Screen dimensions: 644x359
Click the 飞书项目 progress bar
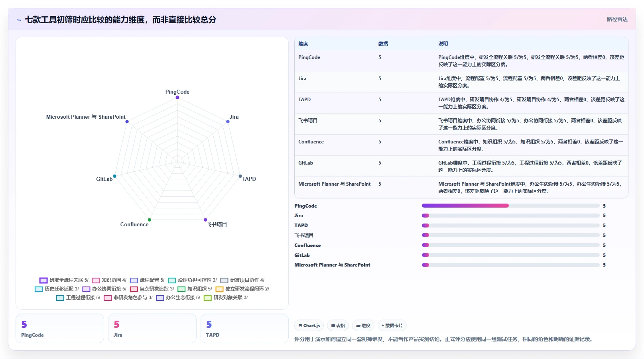(511, 235)
